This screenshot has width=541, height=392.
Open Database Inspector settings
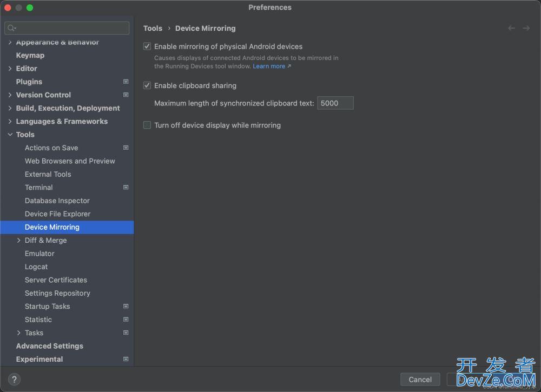pos(57,201)
